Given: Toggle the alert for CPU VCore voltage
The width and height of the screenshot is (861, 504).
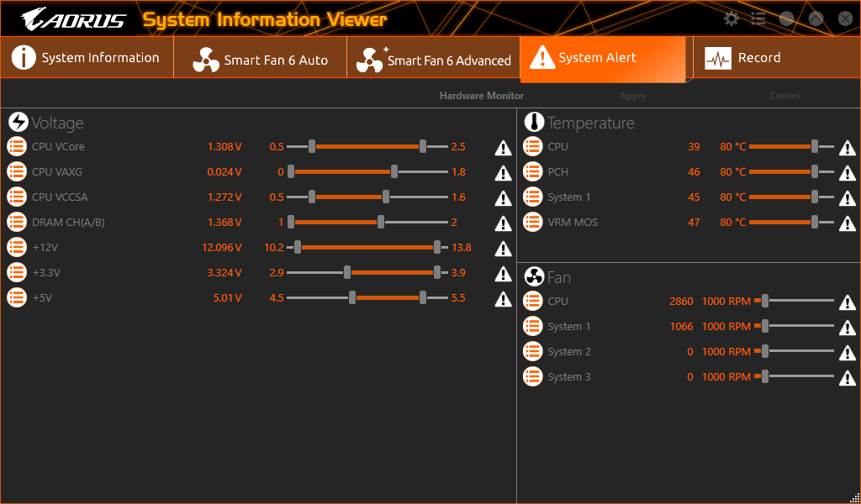Looking at the screenshot, I should (x=503, y=148).
